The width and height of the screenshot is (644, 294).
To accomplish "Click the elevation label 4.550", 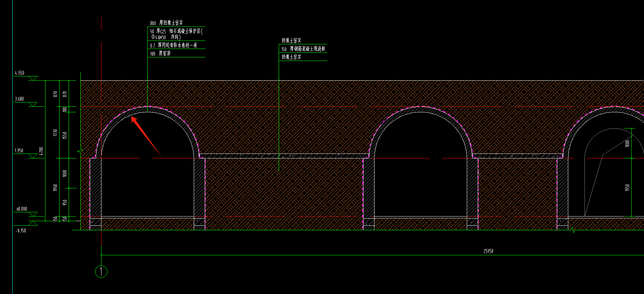I will [x=19, y=73].
